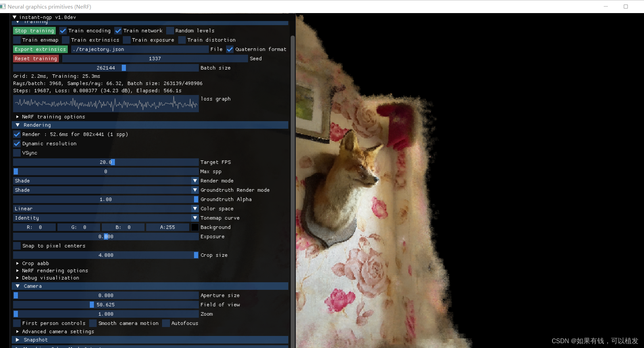Open the Color space dropdown
Screen dimensions: 644x348
click(x=106, y=209)
